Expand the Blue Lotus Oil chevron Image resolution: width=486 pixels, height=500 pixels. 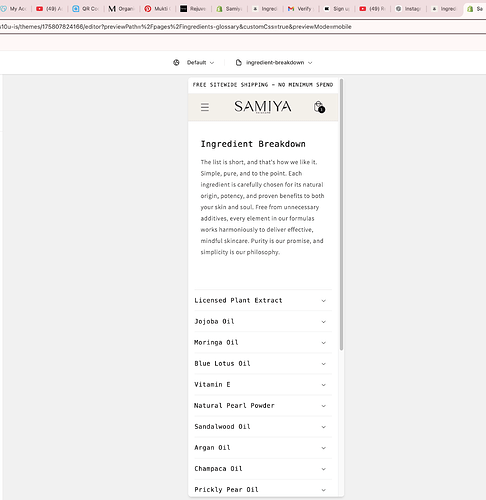(323, 364)
